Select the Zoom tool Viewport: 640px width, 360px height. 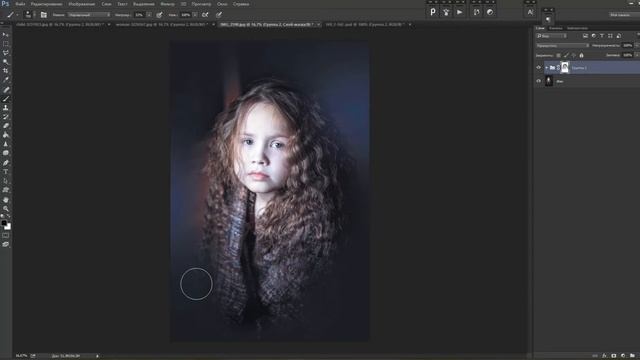tap(6, 209)
